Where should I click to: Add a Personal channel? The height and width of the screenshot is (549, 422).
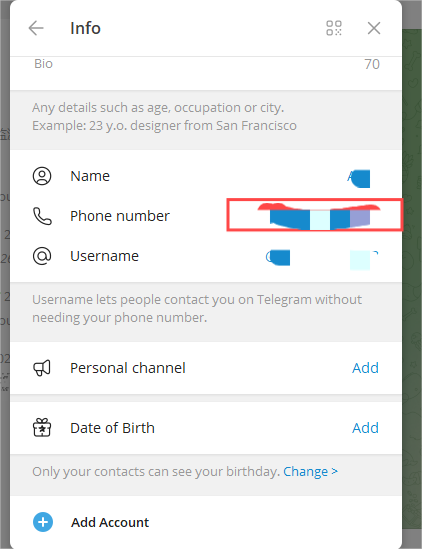click(365, 368)
